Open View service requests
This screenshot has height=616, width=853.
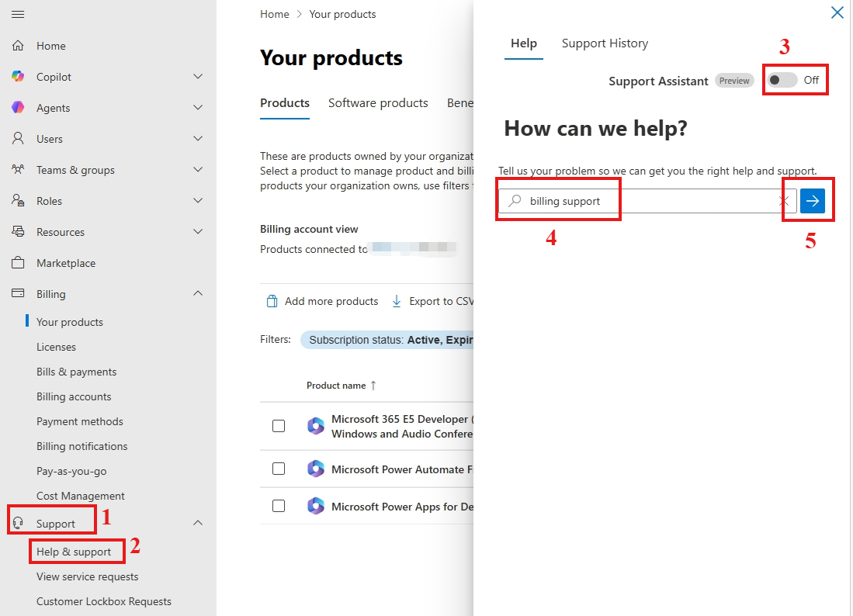87,577
